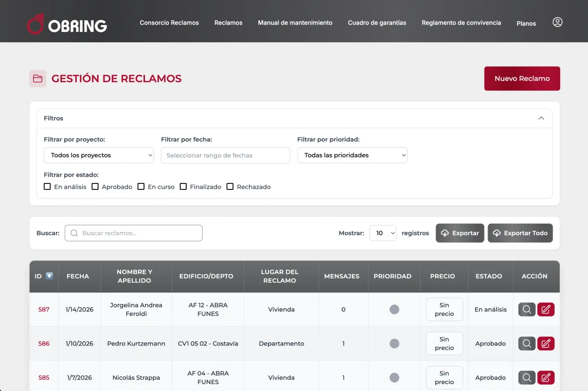This screenshot has width=588, height=391.
Task: Edit claim 587 with the pencil icon
Action: click(546, 310)
